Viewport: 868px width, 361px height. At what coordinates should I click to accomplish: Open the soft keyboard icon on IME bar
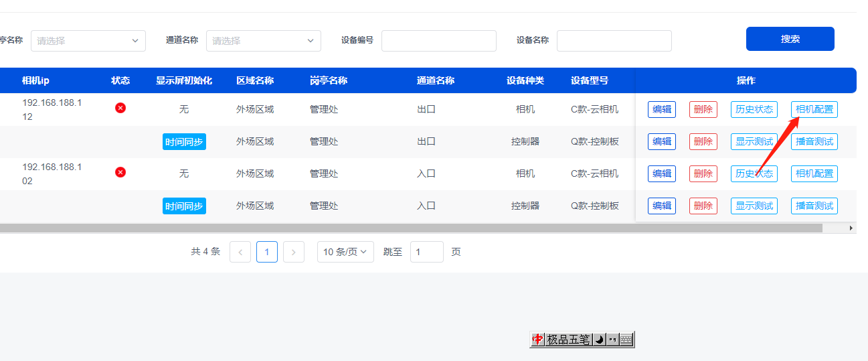coord(626,340)
